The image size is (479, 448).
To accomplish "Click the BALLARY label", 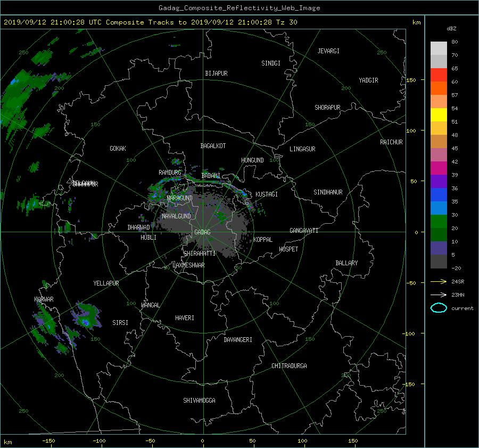I will coord(346,263).
